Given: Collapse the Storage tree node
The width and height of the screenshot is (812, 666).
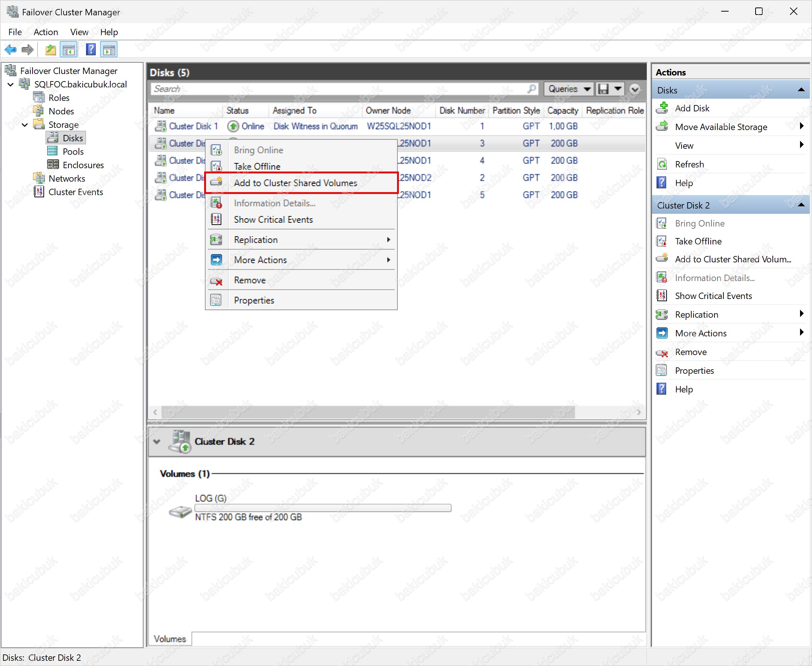Looking at the screenshot, I should pyautogui.click(x=25, y=125).
